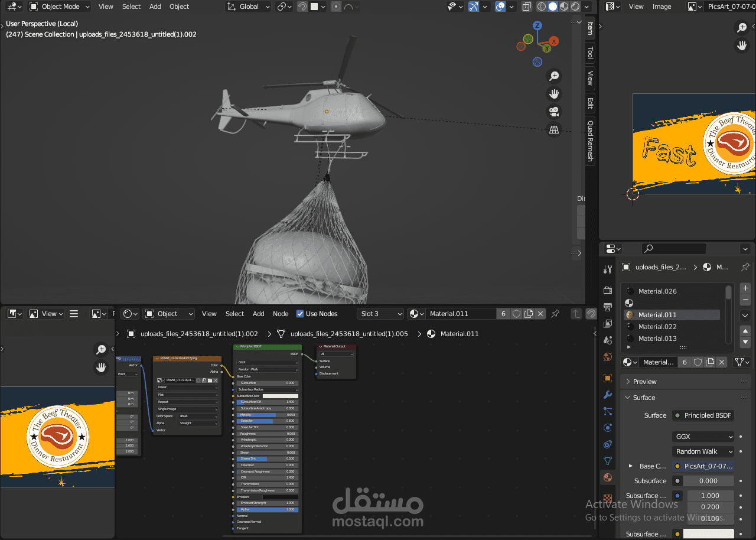The image size is (756, 540).
Task: Select Material.022 in the slot list
Action: pos(673,327)
